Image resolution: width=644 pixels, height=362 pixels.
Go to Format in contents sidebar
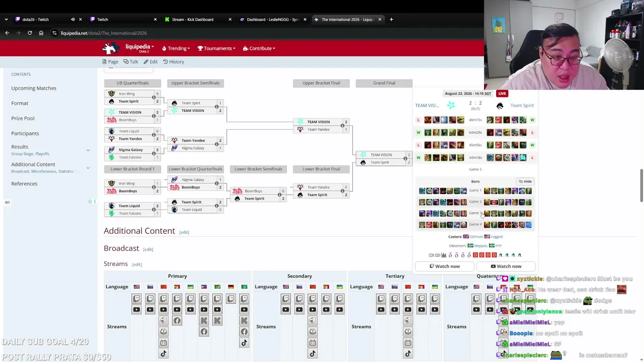click(x=20, y=103)
